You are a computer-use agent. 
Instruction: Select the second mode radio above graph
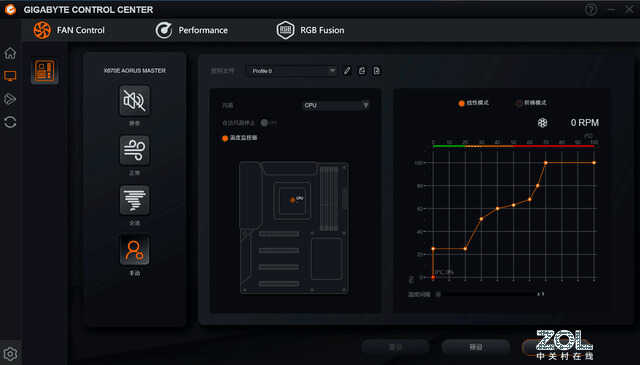point(519,103)
